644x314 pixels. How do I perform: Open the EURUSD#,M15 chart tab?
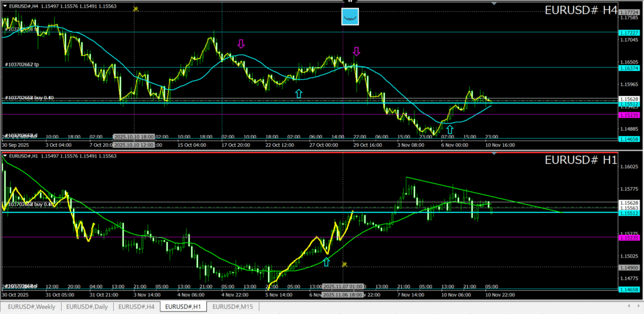tap(233, 306)
